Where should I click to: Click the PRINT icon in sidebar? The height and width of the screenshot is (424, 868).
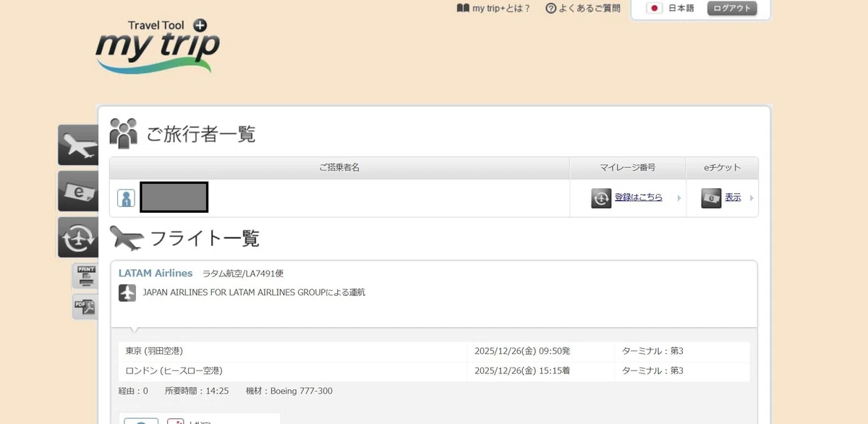coord(85,276)
